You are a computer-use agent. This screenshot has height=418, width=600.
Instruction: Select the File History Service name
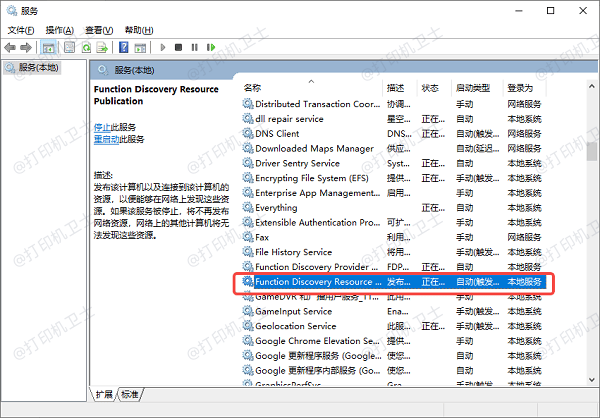[293, 252]
